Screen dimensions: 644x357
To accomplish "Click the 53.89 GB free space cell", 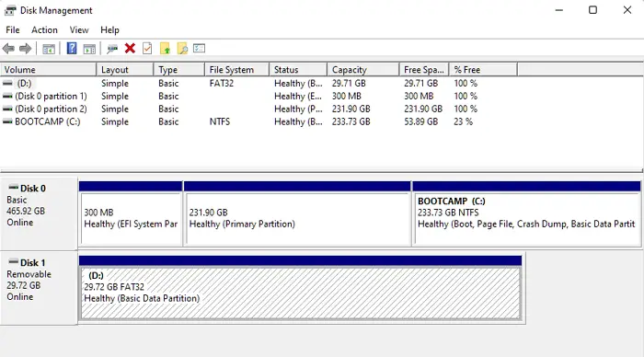I will tap(421, 121).
